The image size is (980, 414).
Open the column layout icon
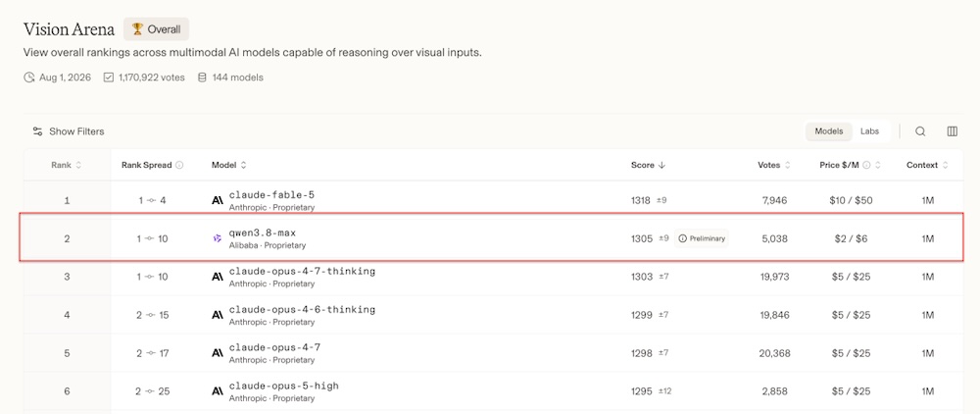click(953, 131)
